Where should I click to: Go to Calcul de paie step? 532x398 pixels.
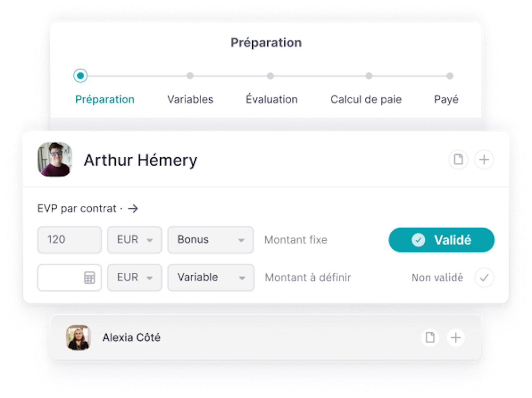click(366, 99)
